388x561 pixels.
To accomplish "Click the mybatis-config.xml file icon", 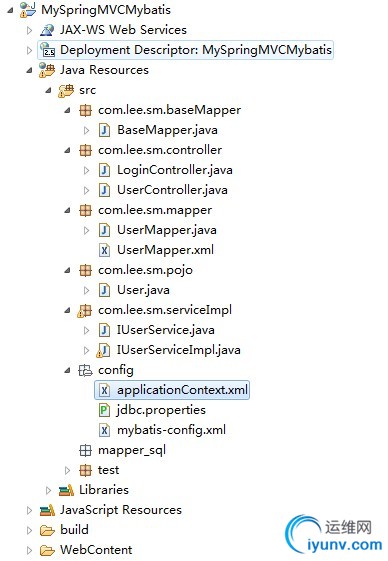I will [x=104, y=430].
